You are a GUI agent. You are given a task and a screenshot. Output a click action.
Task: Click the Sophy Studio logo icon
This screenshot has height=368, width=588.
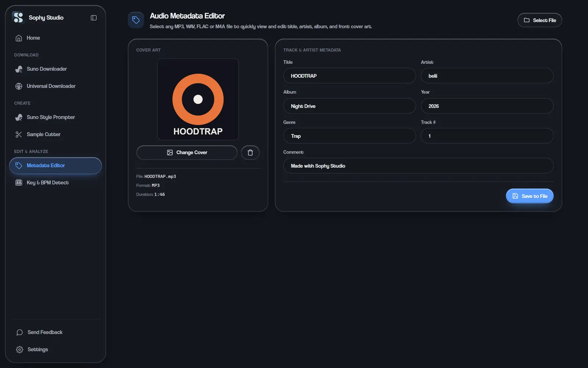(18, 17)
